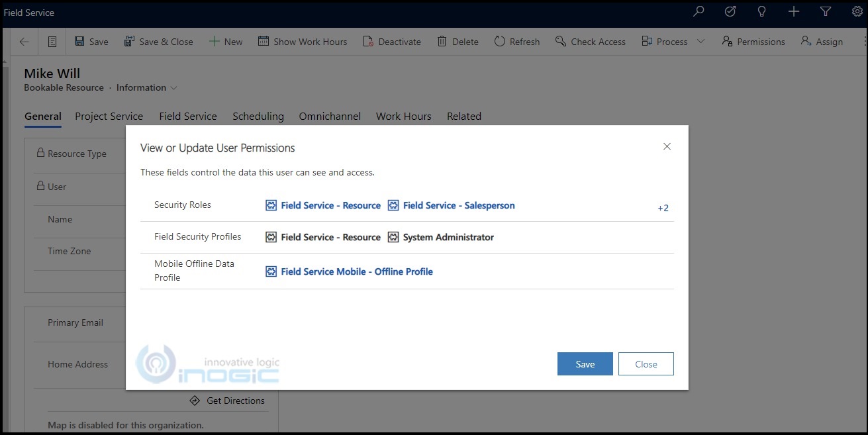This screenshot has height=435, width=868.
Task: Refresh the record
Action: pyautogui.click(x=517, y=42)
